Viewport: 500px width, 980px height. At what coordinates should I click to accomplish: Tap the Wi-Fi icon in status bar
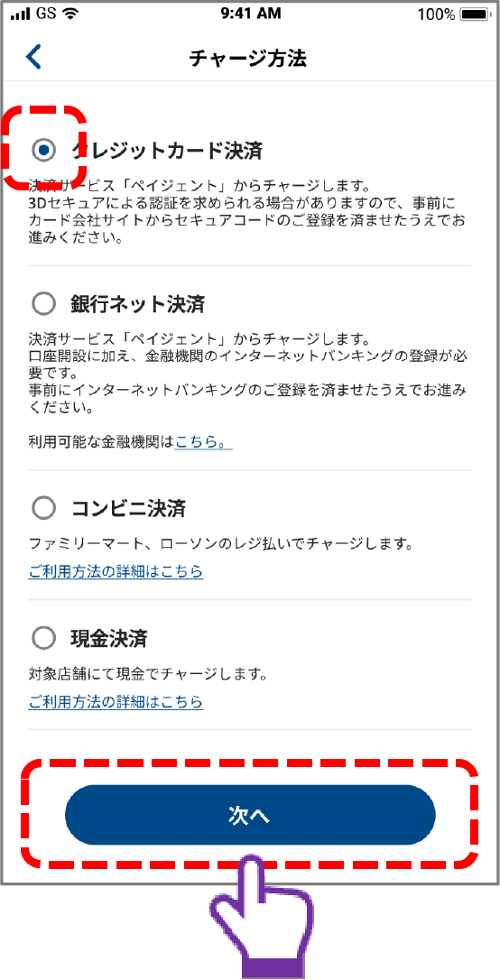click(x=68, y=14)
